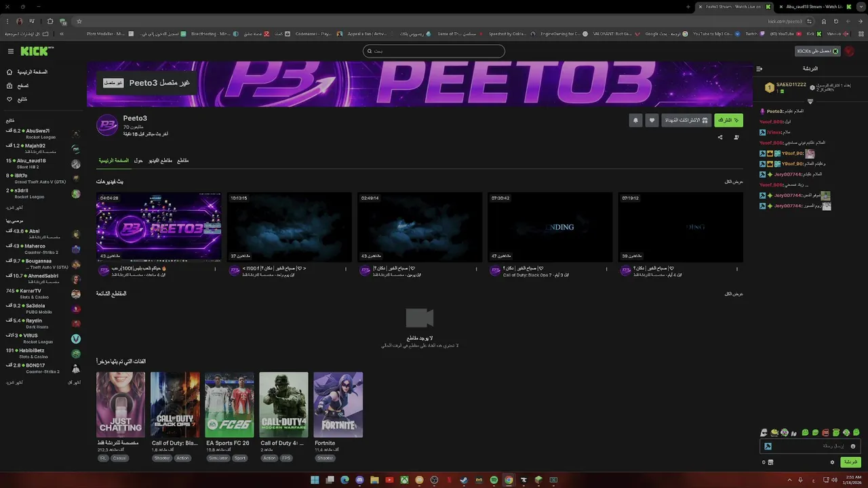Select the Videos tab
This screenshot has height=488, width=868.
tap(160, 161)
